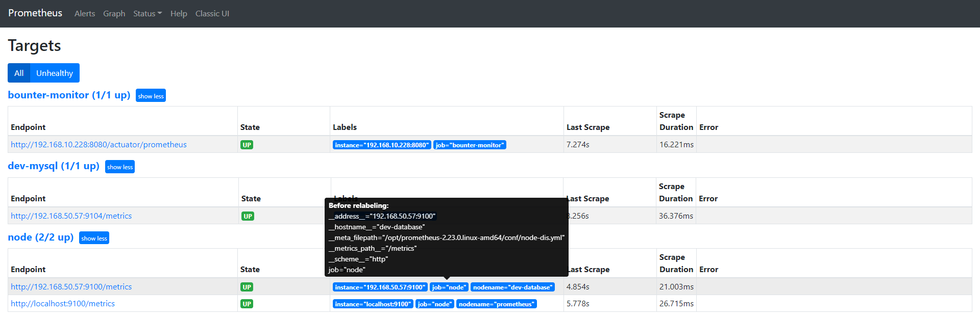980x318 pixels.
Task: Open the localhost:9100 metrics endpoint
Action: [x=63, y=304]
